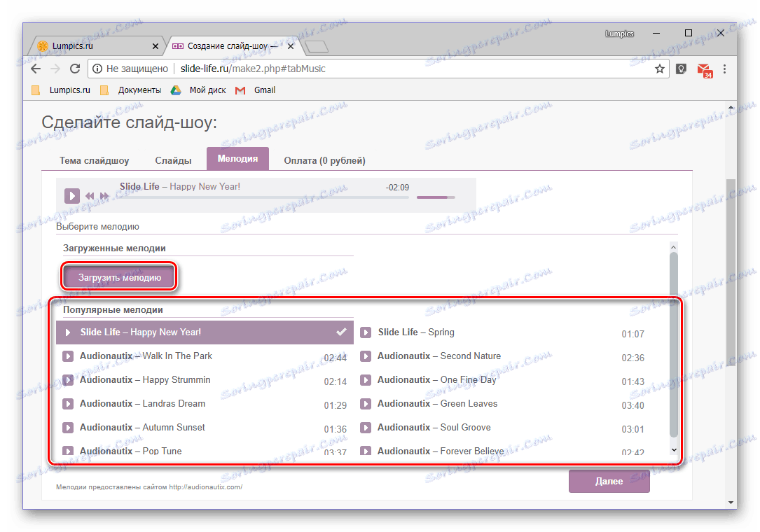Click the Lumpics profile button in title bar
The height and width of the screenshot is (532, 760).
tap(619, 34)
